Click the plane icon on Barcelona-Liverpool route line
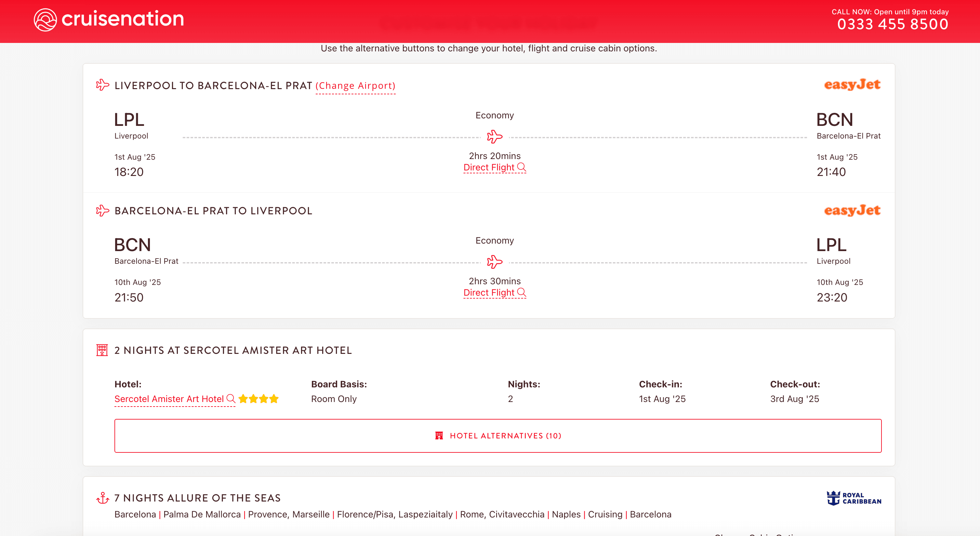 tap(495, 262)
